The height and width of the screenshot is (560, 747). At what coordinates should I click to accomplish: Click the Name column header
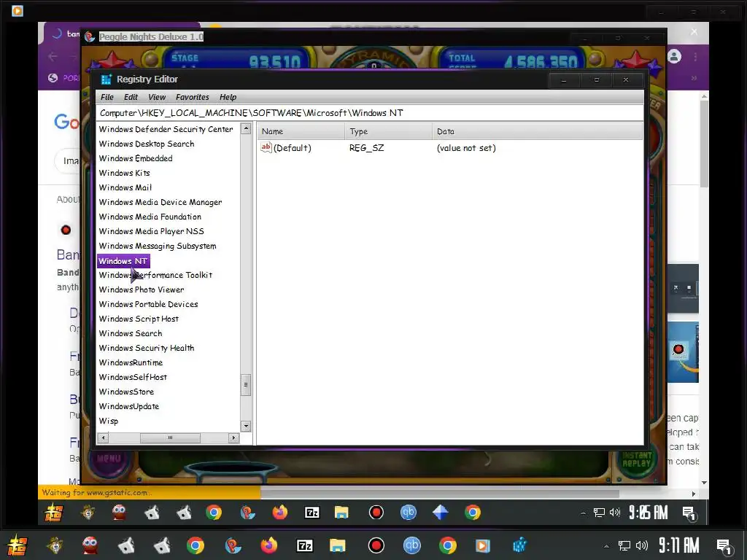(x=301, y=131)
